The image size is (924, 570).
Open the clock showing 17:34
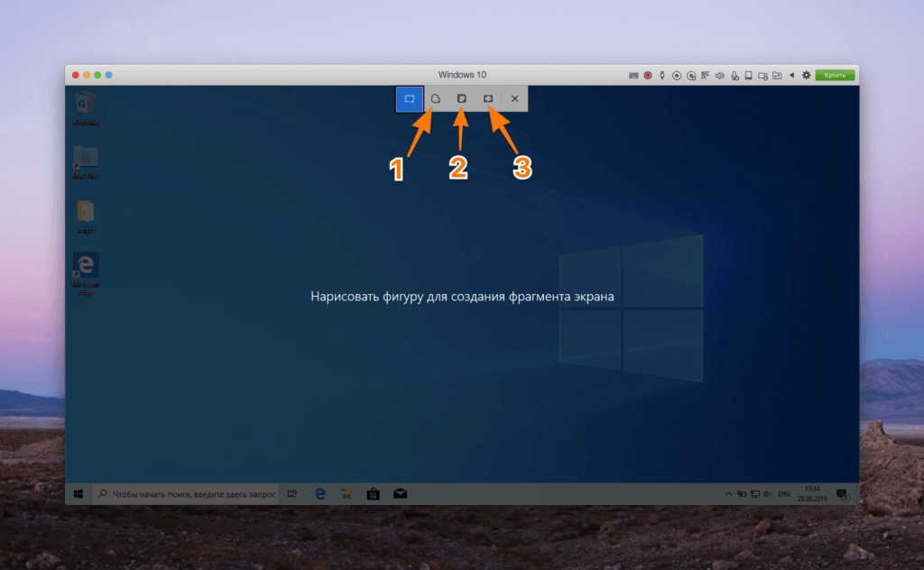click(812, 493)
